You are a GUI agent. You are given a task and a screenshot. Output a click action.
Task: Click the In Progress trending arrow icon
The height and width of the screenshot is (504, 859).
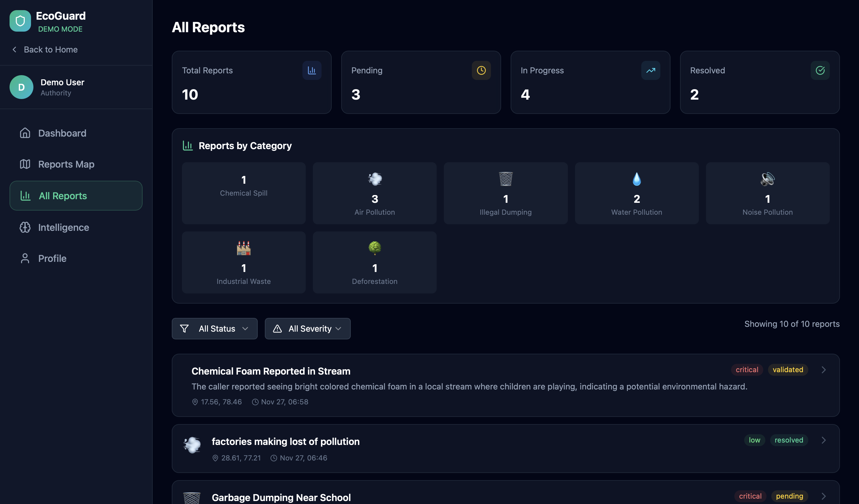[651, 71]
